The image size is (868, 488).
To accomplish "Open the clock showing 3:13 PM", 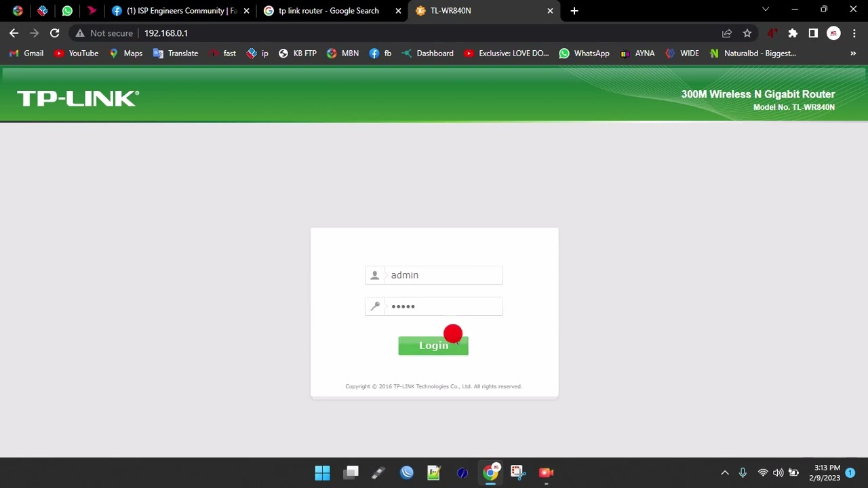I will click(x=825, y=473).
